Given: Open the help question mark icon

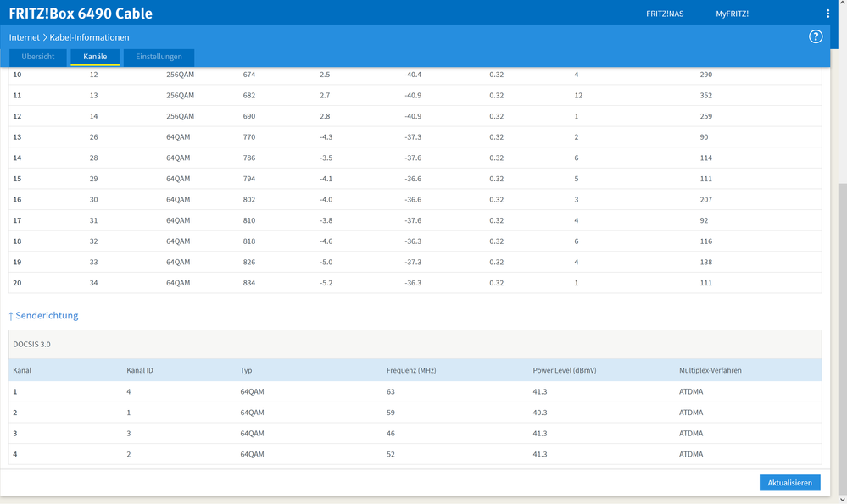Looking at the screenshot, I should tap(815, 36).
